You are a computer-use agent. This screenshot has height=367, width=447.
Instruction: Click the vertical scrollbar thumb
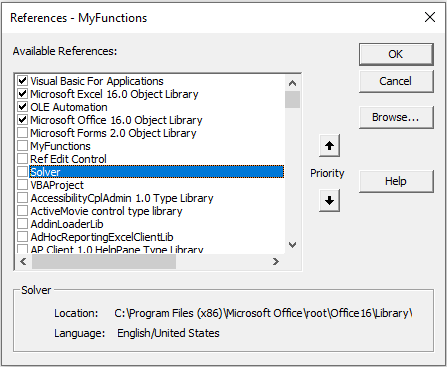click(x=292, y=99)
